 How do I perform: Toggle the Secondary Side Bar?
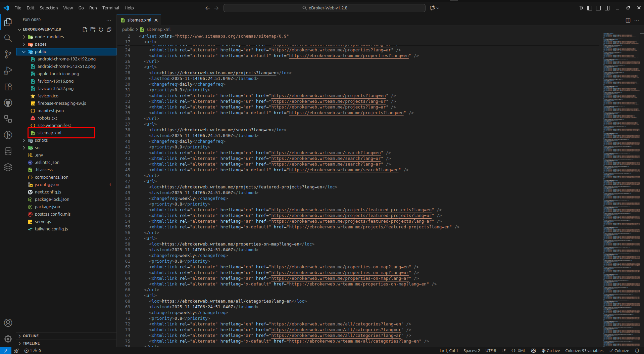pyautogui.click(x=607, y=8)
